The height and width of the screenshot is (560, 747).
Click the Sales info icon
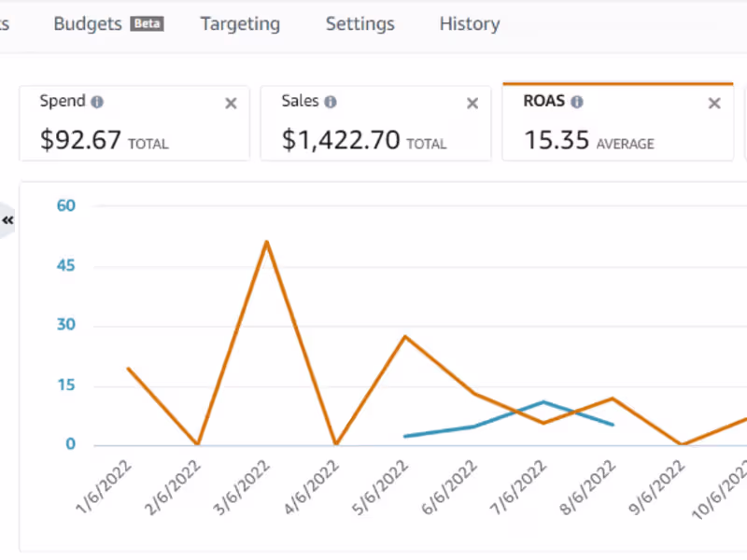click(331, 102)
